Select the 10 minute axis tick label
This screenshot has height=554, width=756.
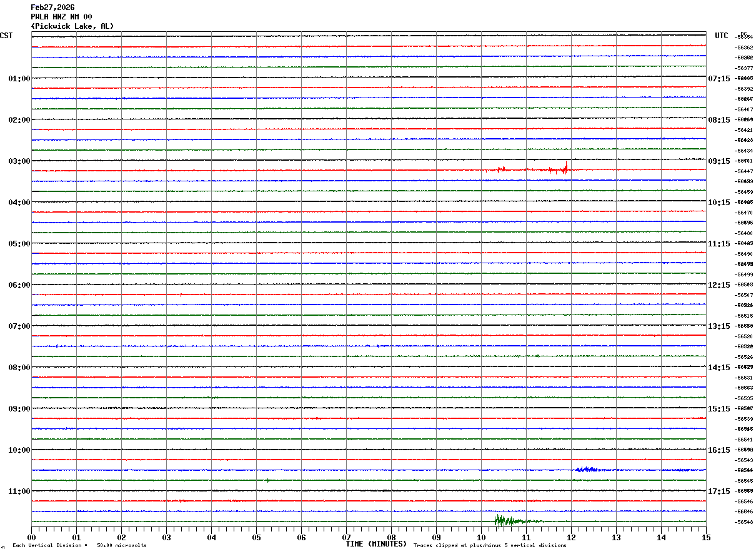[481, 537]
